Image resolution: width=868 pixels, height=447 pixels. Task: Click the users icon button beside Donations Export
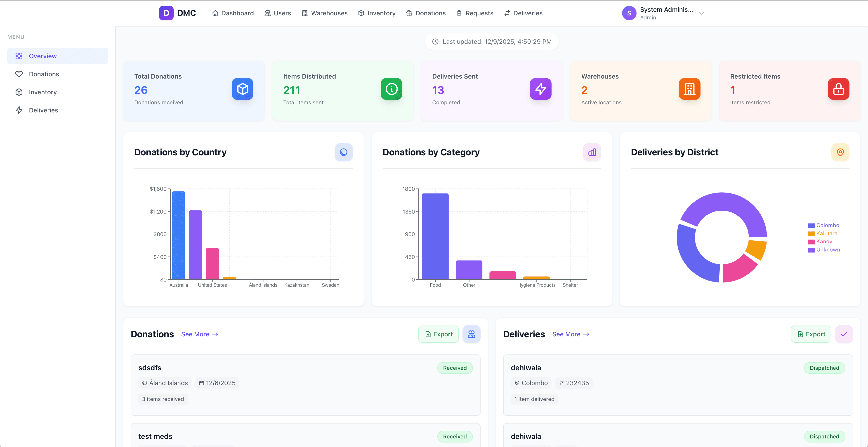pyautogui.click(x=471, y=334)
